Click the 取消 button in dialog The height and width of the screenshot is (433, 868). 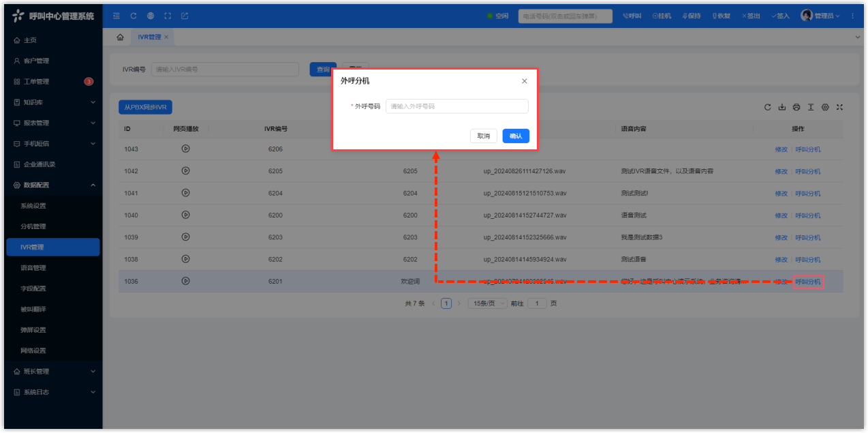pos(483,136)
